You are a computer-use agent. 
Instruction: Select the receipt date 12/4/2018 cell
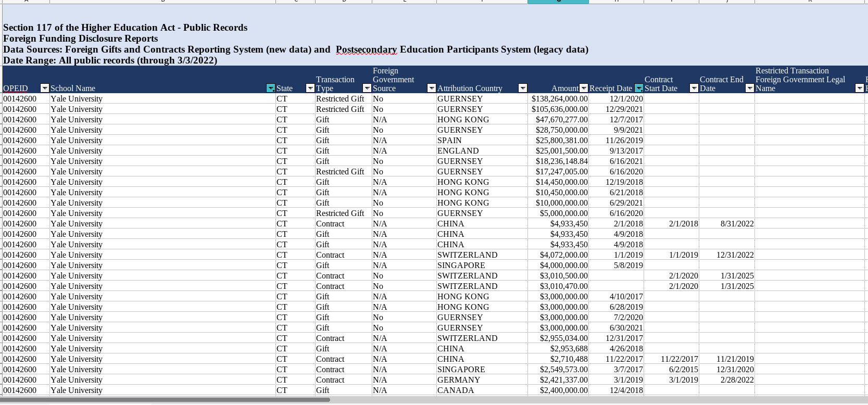[x=617, y=390]
